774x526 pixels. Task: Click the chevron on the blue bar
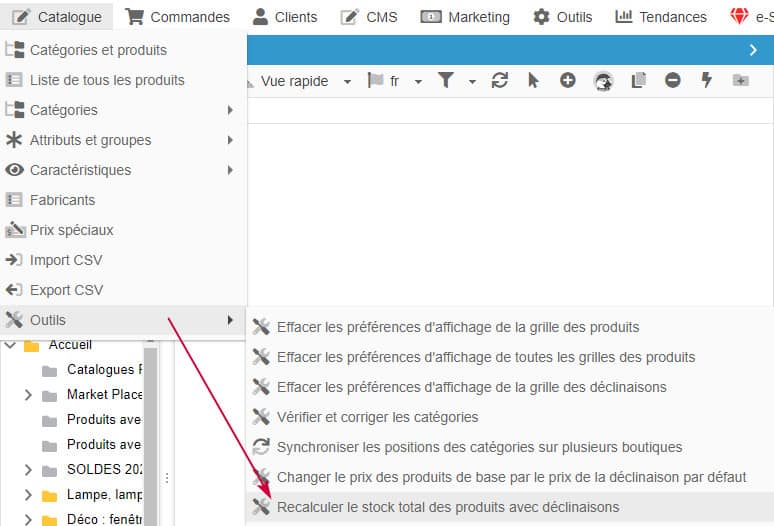tap(753, 50)
